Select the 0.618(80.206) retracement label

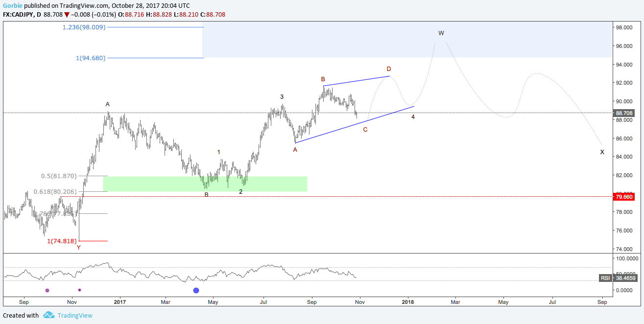pyautogui.click(x=55, y=192)
